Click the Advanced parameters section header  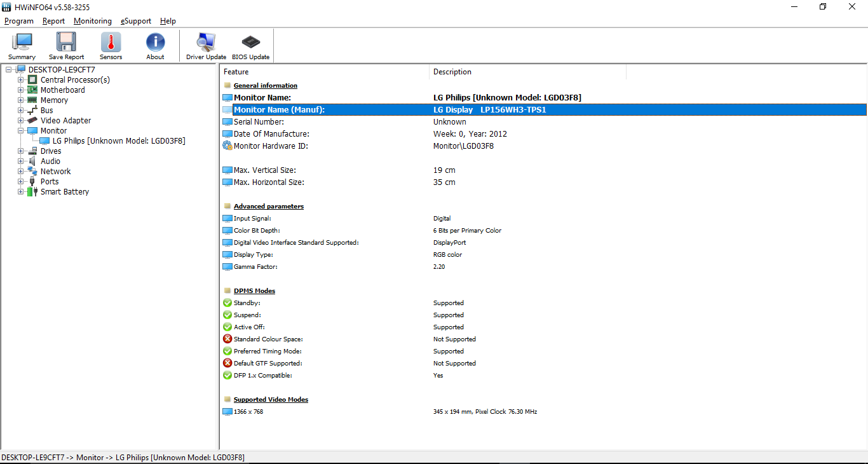click(x=269, y=206)
